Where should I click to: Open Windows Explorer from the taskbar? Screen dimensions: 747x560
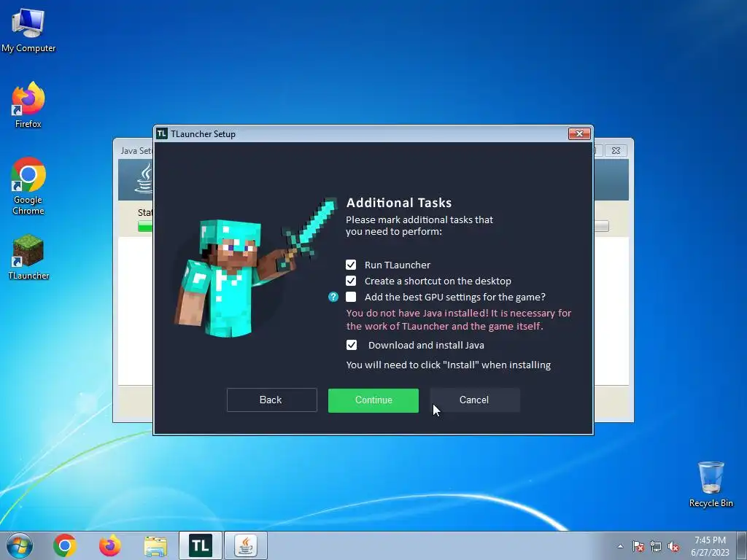click(x=155, y=546)
